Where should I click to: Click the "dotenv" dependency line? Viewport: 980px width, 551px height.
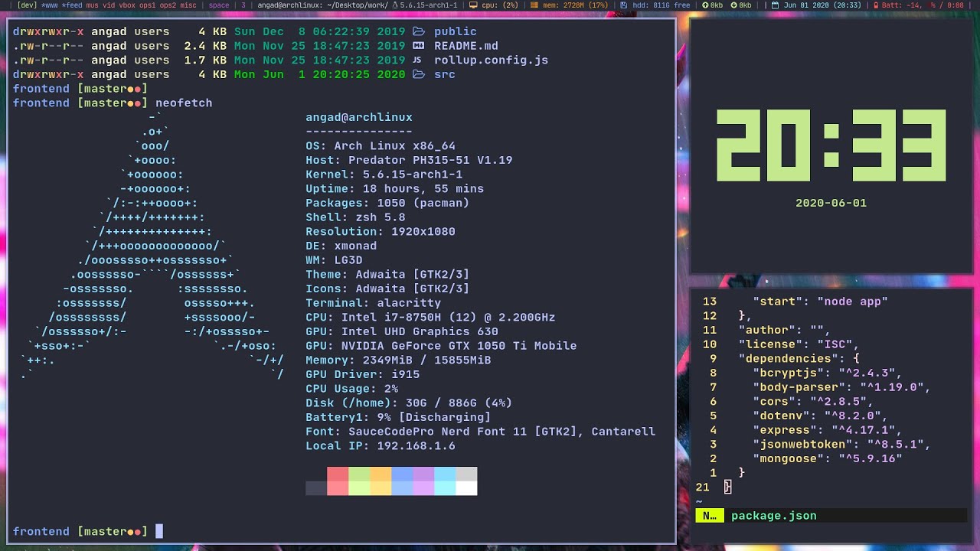click(820, 416)
